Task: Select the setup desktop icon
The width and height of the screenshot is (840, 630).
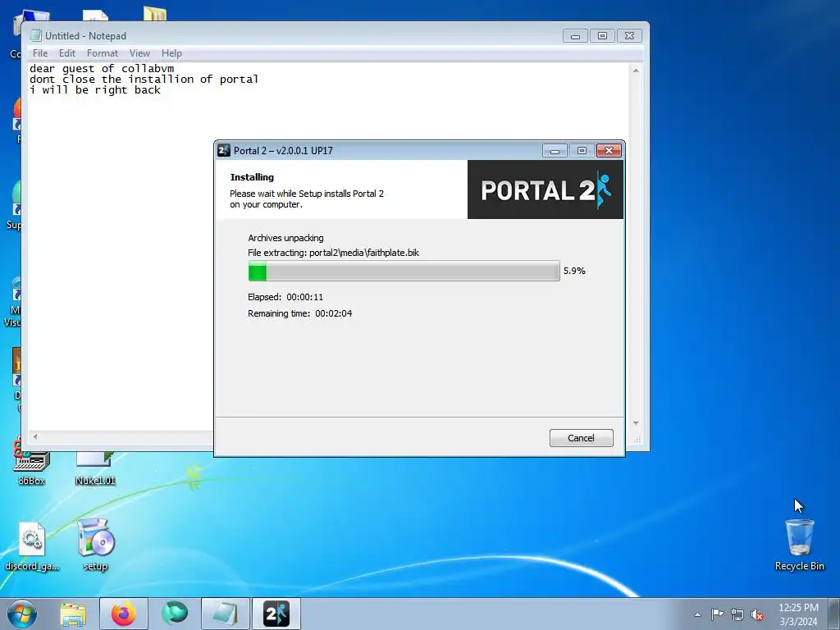Action: click(x=95, y=544)
